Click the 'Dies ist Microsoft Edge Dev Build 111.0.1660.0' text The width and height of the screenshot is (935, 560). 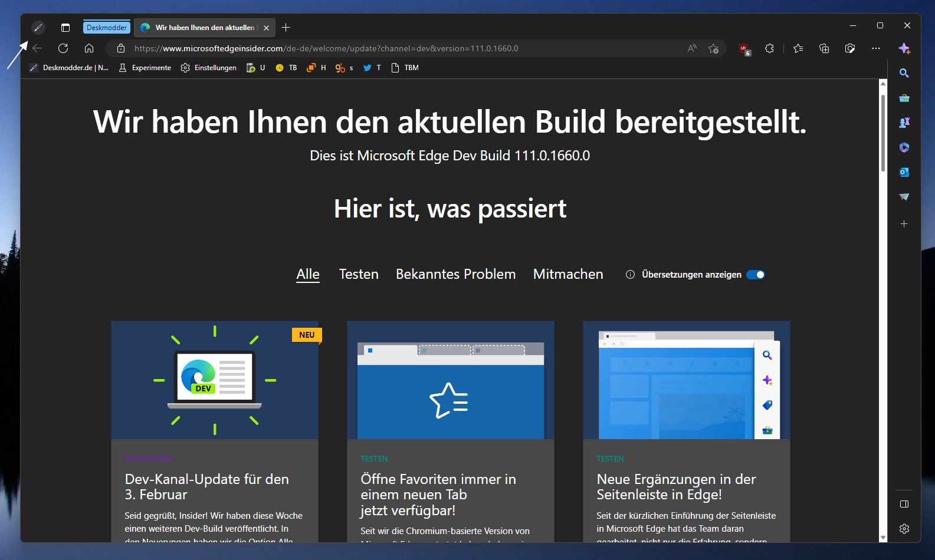(x=450, y=156)
